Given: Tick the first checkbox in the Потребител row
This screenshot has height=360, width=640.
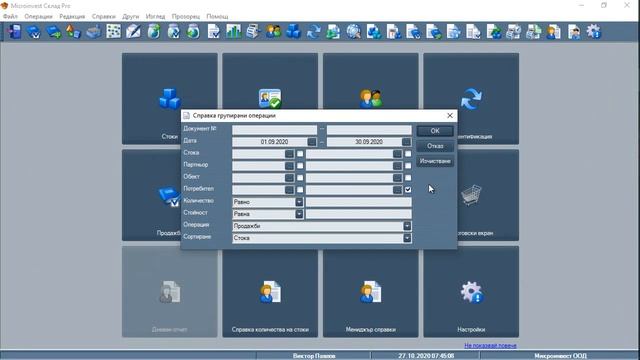Looking at the screenshot, I should click(300, 190).
